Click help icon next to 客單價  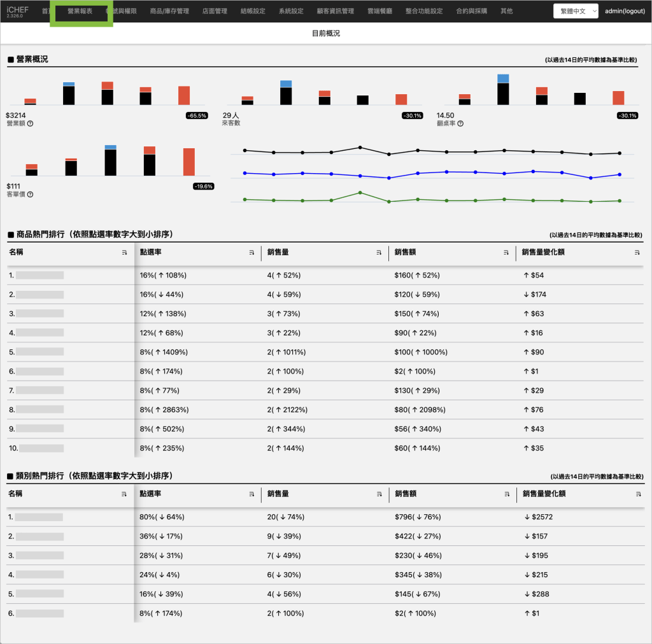tap(30, 195)
